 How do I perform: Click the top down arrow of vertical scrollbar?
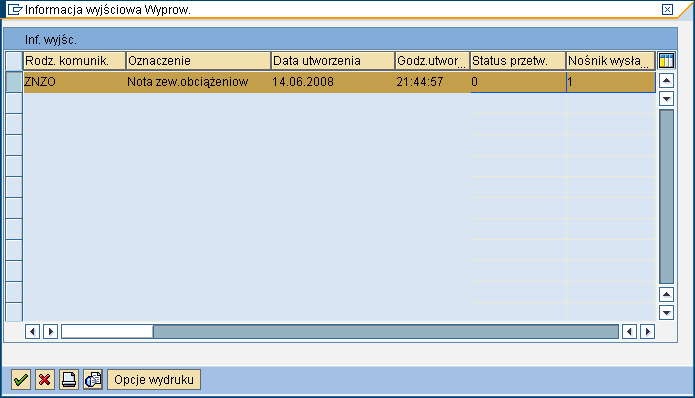[x=666, y=98]
